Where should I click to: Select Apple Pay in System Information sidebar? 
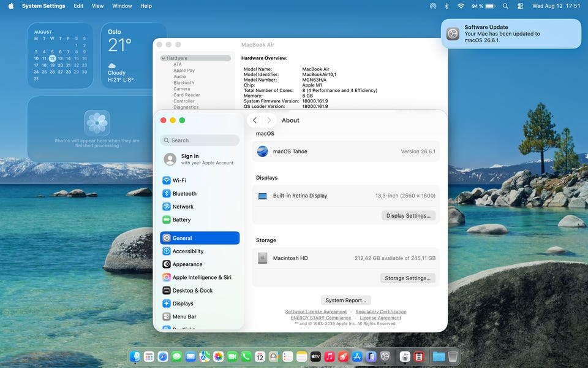click(184, 70)
